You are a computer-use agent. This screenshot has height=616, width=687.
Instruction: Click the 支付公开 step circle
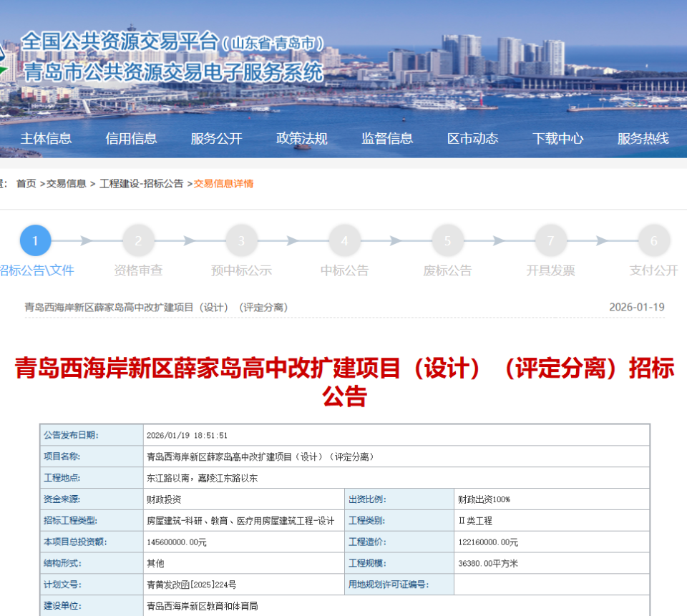pyautogui.click(x=653, y=240)
